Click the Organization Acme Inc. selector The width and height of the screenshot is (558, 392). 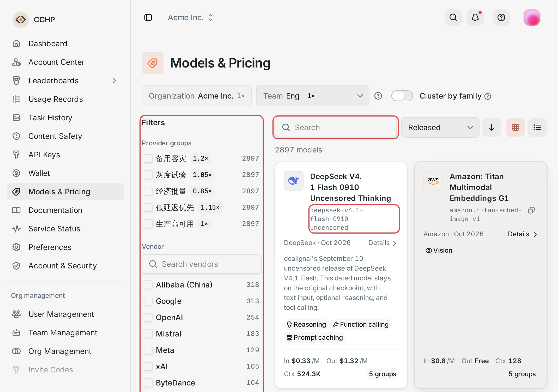197,96
